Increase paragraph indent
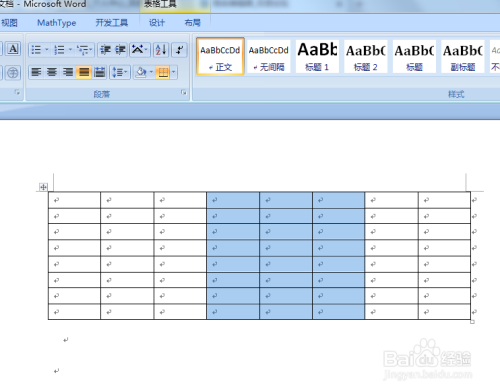 click(x=120, y=50)
